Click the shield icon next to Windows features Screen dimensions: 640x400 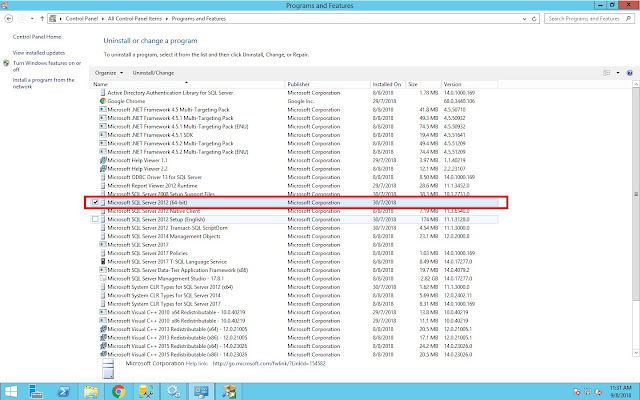click(x=6, y=63)
